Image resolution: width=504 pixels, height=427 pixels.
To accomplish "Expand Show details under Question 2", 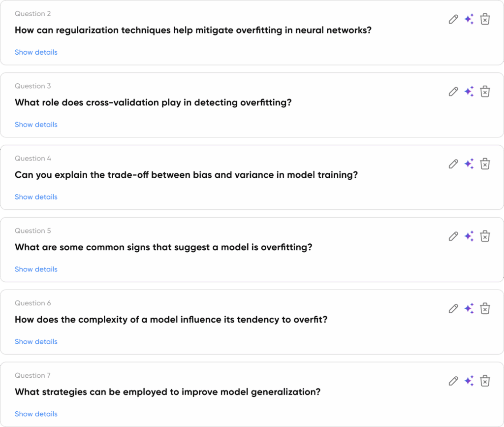I will click(x=36, y=52).
